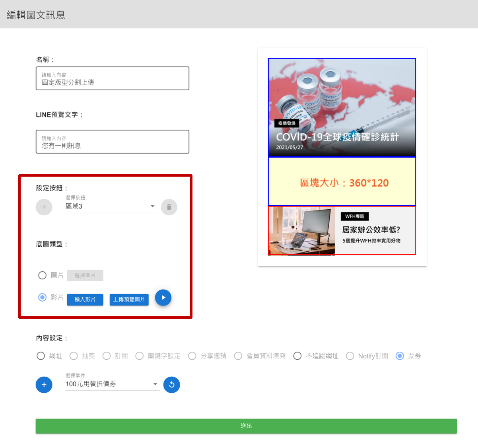The image size is (478, 448).
Task: Delete the 區域3 button via trash icon
Action: coord(169,207)
